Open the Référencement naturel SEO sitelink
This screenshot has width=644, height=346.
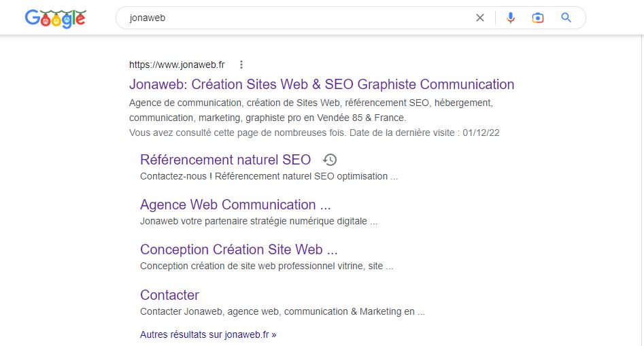226,160
